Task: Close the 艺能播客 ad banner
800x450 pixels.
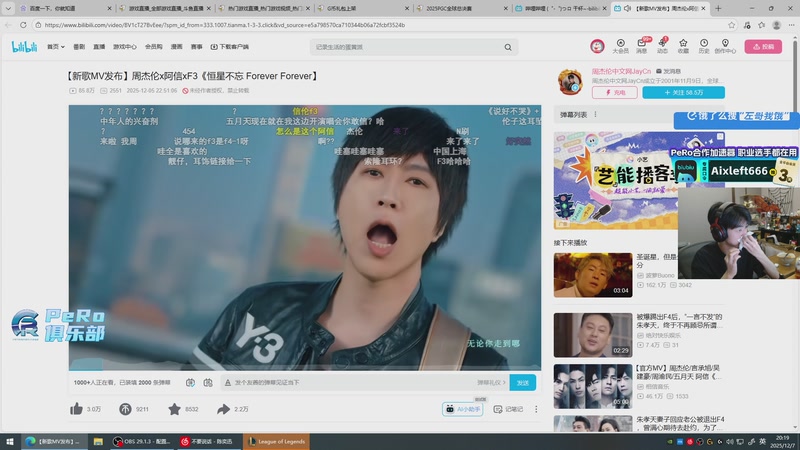Action: coord(720,136)
